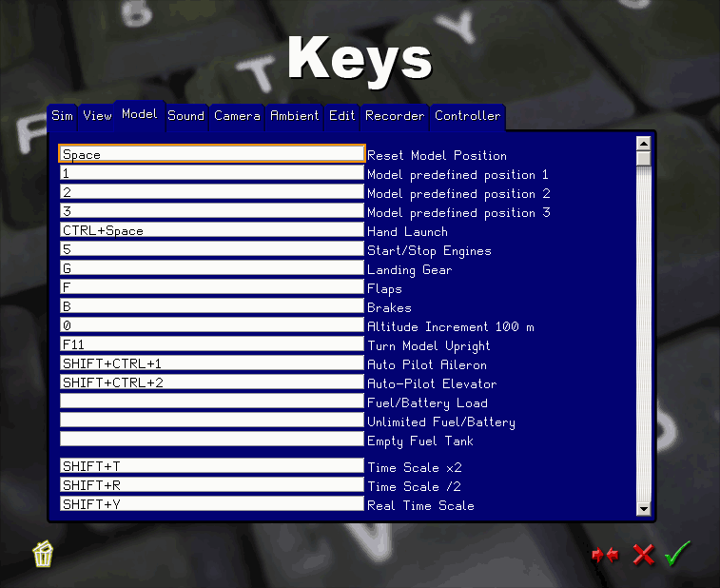
Task: Select the Recorder tab
Action: (395, 116)
